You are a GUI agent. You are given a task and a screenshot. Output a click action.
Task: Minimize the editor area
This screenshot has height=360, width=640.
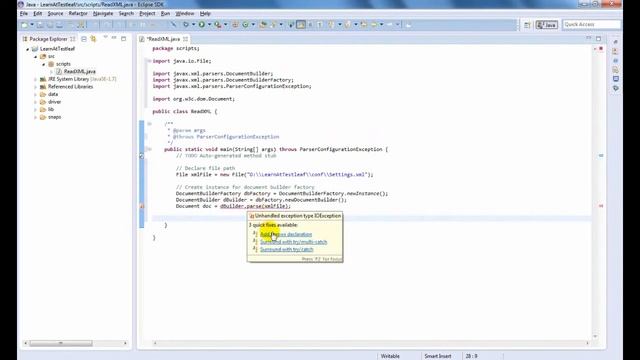tap(589, 38)
